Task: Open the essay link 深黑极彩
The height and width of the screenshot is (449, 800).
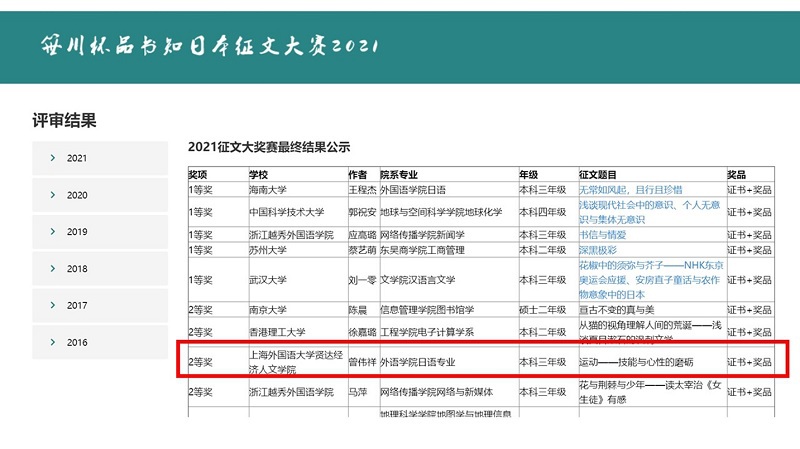Action: click(x=598, y=249)
